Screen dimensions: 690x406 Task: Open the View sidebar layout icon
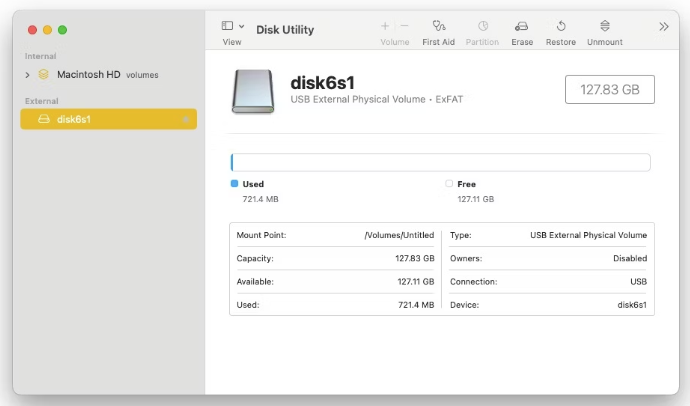(227, 26)
